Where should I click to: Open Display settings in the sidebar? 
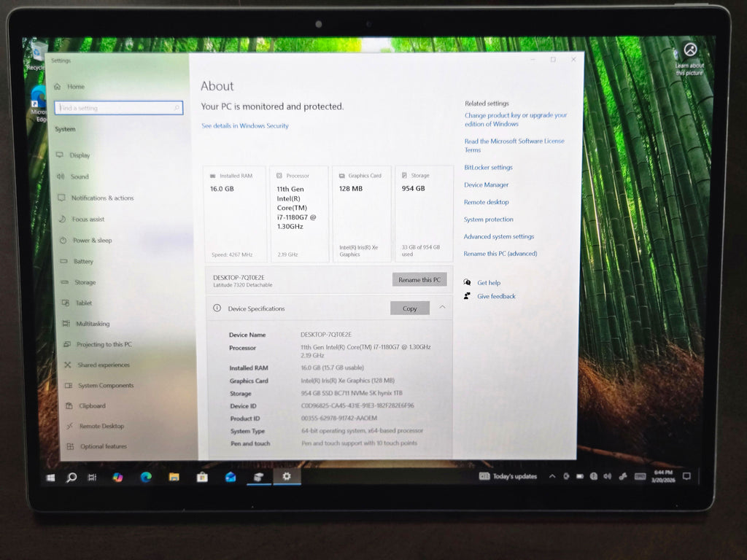[80, 155]
